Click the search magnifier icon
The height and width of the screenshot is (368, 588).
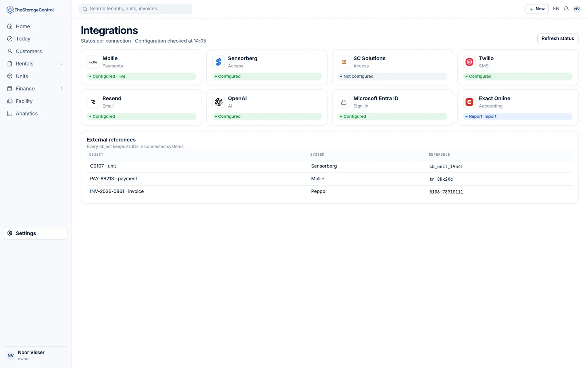(85, 9)
